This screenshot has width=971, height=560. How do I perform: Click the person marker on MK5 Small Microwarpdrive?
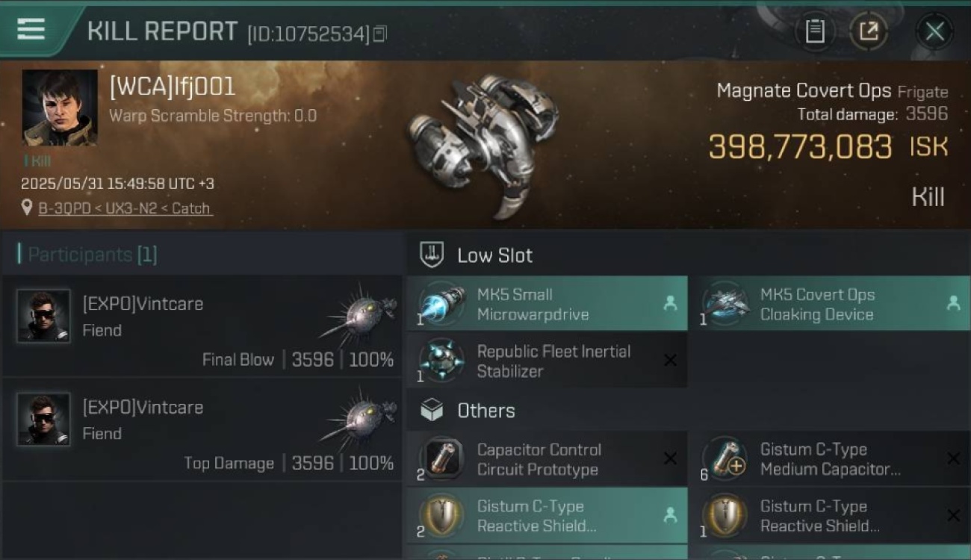coord(670,303)
